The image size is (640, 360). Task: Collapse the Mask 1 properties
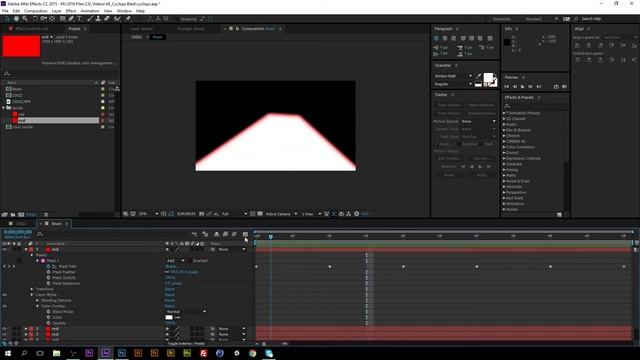38,260
